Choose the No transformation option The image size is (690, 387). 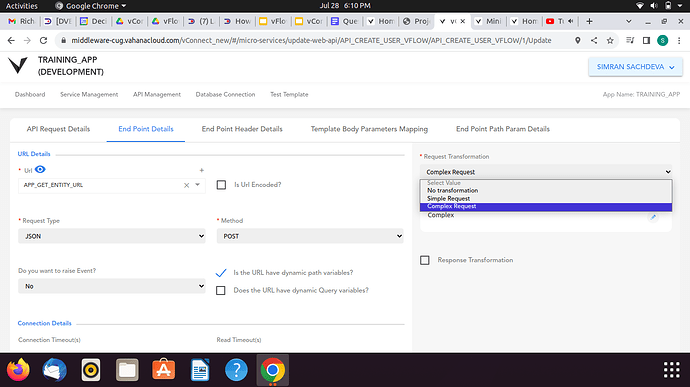(546, 191)
